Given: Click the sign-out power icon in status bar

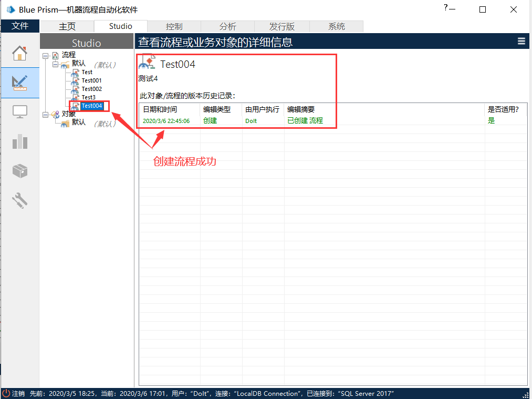Looking at the screenshot, I should tap(6, 394).
